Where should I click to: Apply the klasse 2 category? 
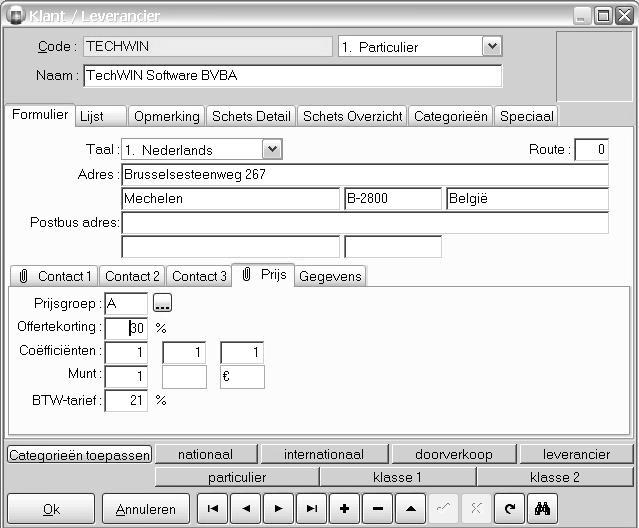click(555, 477)
